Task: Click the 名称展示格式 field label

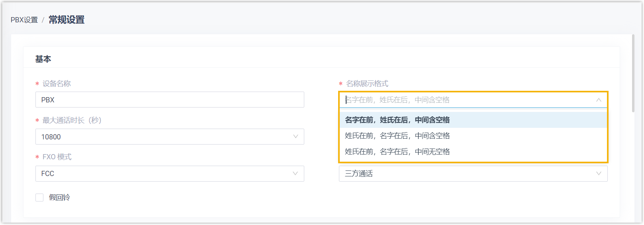Action: coord(367,84)
